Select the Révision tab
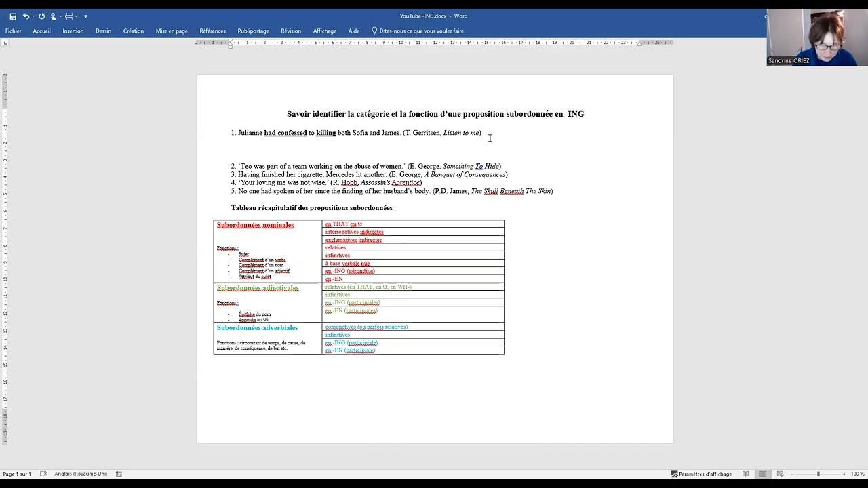The width and height of the screenshot is (868, 488). coord(291,31)
